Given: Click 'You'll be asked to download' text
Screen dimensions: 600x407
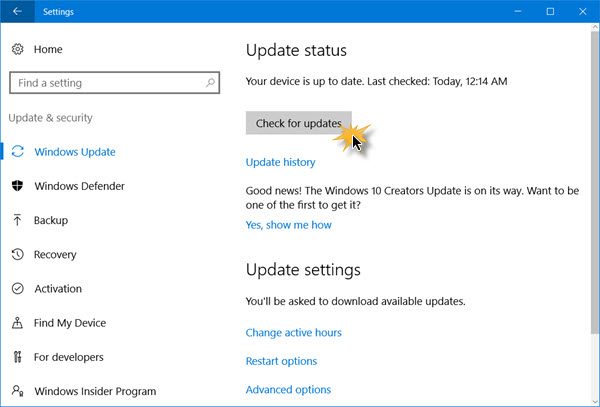Looking at the screenshot, I should tap(355, 301).
